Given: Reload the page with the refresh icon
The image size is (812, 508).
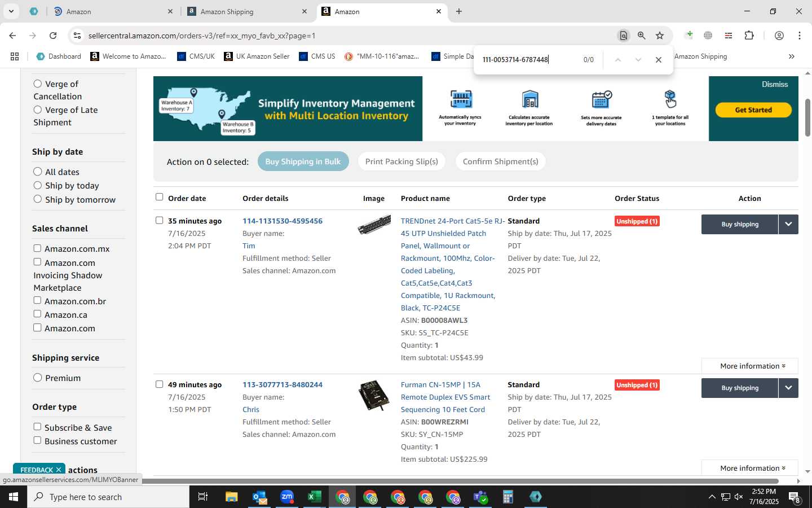Looking at the screenshot, I should pyautogui.click(x=53, y=36).
